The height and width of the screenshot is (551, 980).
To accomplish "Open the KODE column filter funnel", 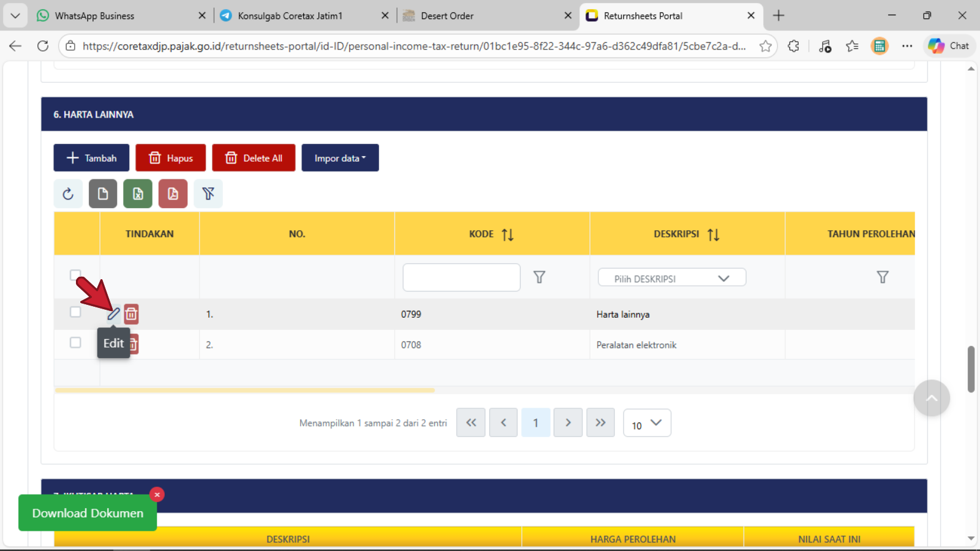I will pyautogui.click(x=539, y=277).
